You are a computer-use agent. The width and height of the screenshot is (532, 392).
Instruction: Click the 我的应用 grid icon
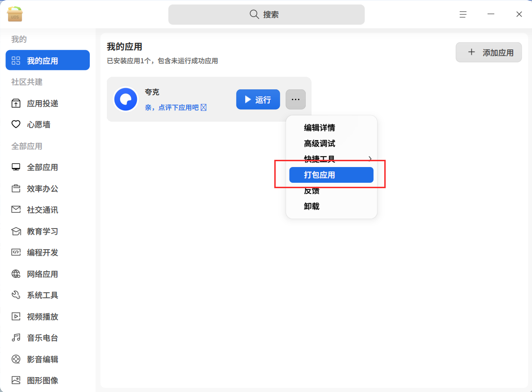point(16,61)
